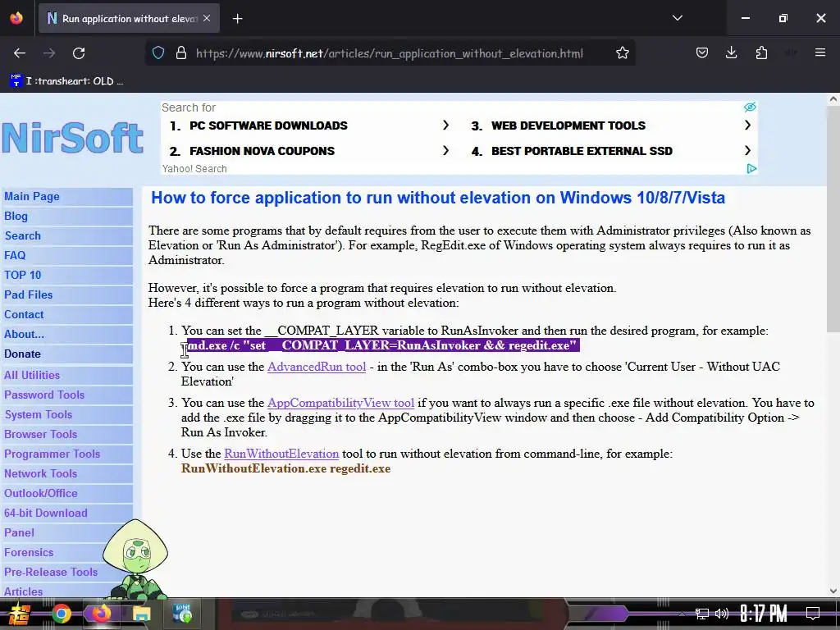Open Blog in sidebar

(x=16, y=217)
